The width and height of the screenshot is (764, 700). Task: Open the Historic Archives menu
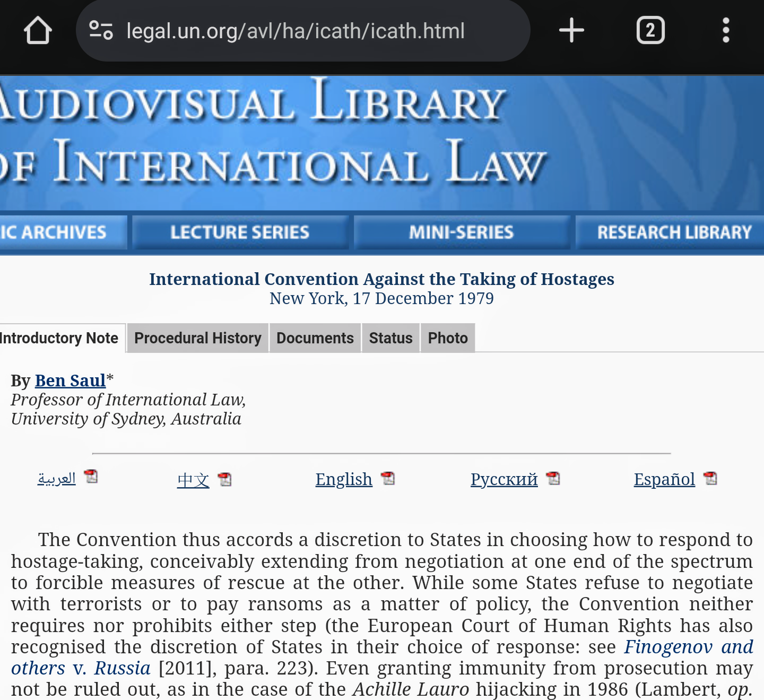(x=63, y=232)
